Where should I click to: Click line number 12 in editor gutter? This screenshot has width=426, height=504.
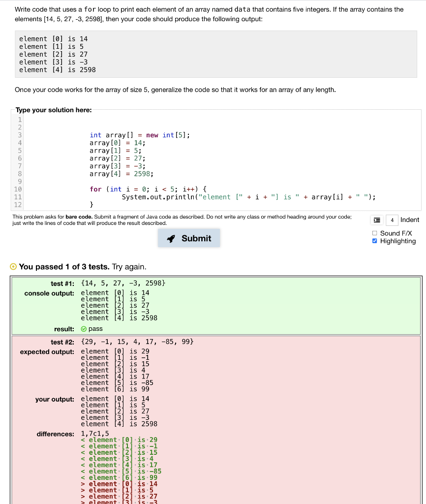coord(18,204)
